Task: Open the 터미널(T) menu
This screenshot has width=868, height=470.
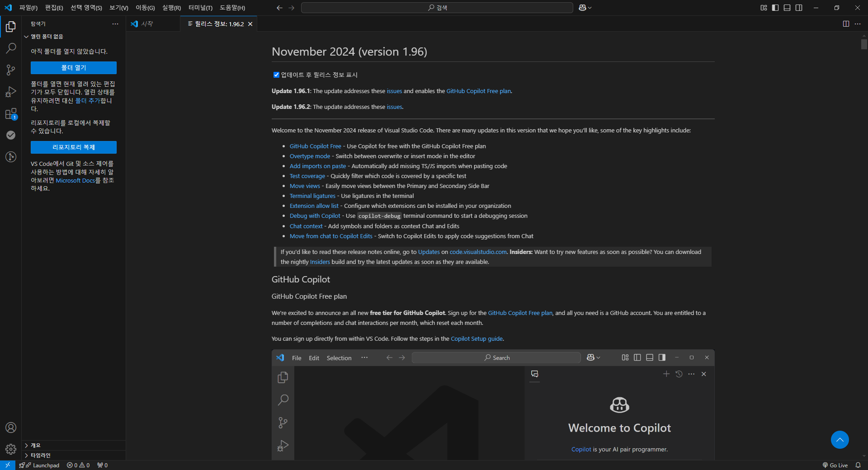Action: [200, 8]
